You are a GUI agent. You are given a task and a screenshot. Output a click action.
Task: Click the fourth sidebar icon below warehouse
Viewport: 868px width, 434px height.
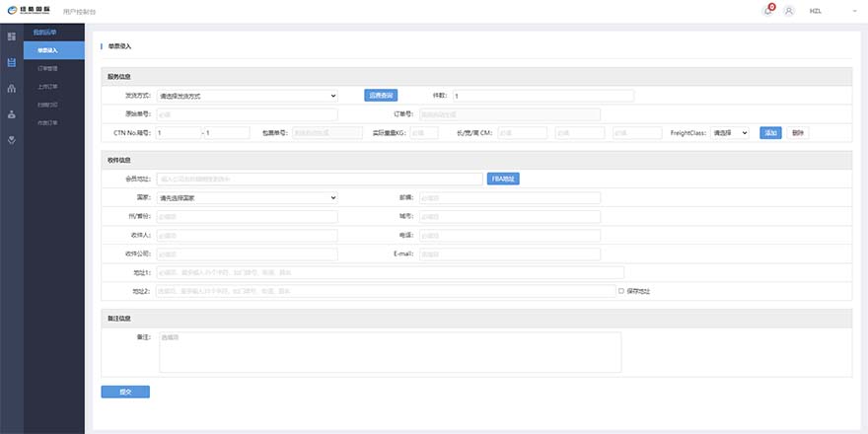pyautogui.click(x=12, y=113)
